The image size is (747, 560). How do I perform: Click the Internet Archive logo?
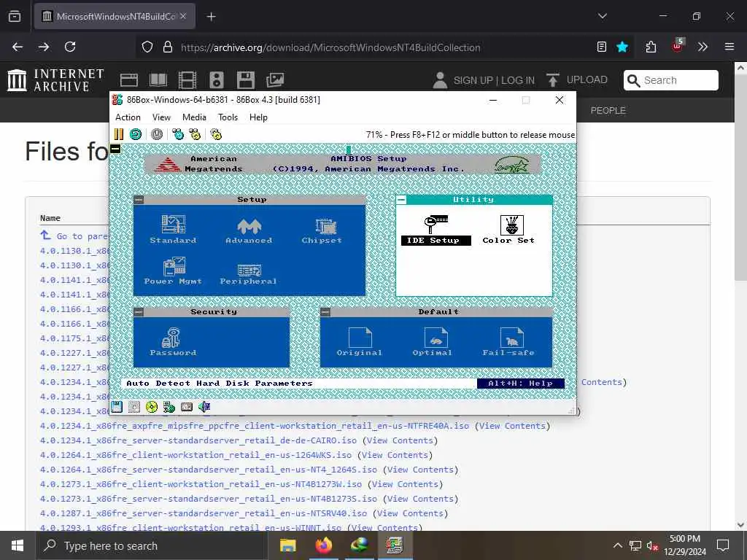(x=55, y=80)
